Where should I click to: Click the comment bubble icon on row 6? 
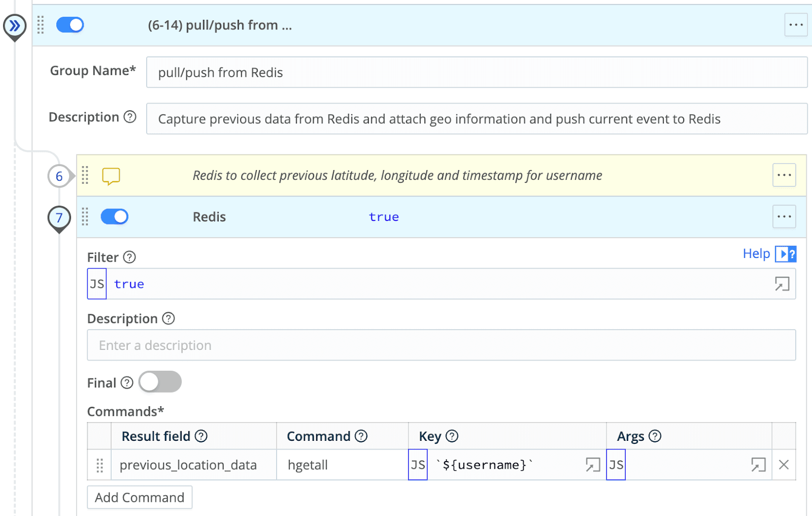[111, 176]
